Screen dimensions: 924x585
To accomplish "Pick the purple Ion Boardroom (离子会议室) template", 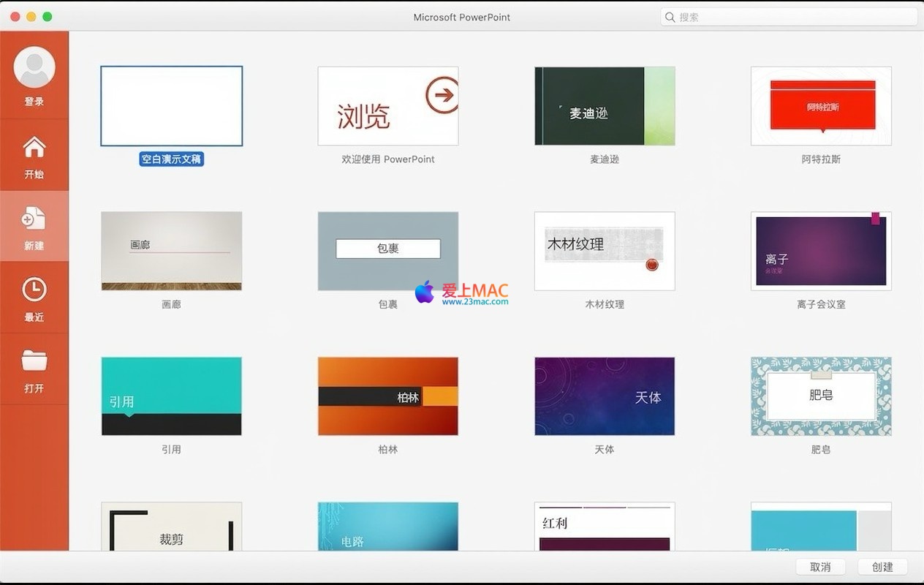I will (821, 251).
